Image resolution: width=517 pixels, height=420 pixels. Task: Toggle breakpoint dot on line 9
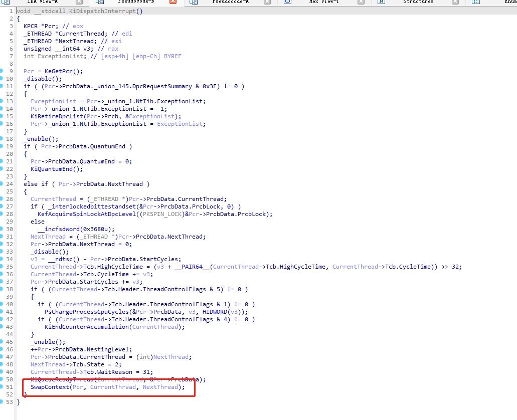click(x=2, y=71)
